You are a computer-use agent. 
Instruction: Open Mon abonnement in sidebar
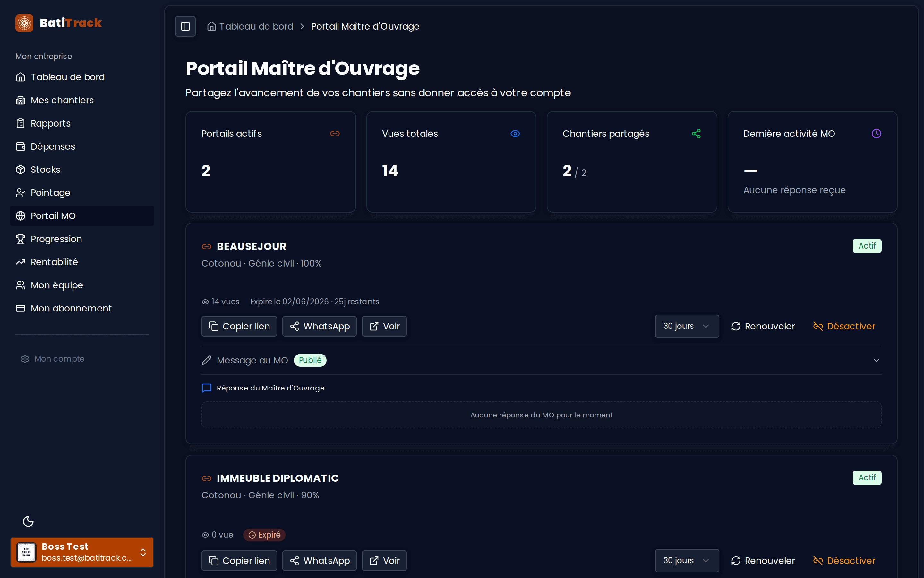pyautogui.click(x=82, y=308)
